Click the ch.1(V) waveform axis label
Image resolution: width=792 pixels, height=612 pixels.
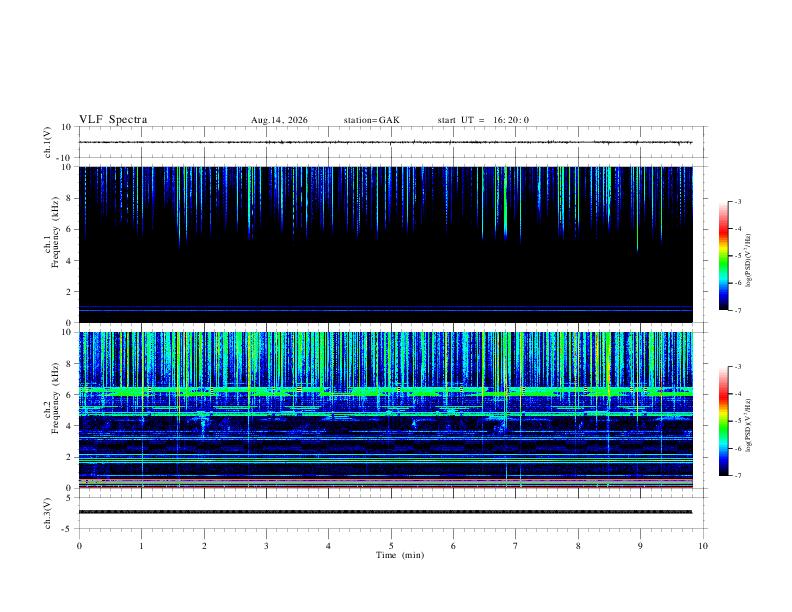[x=48, y=142]
